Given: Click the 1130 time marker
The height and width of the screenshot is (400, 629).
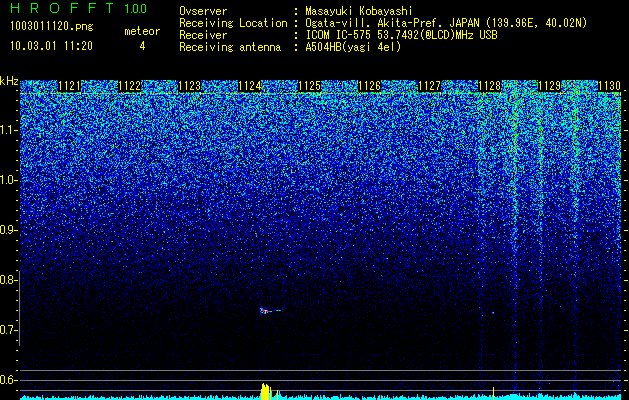Looking at the screenshot, I should coord(609,86).
